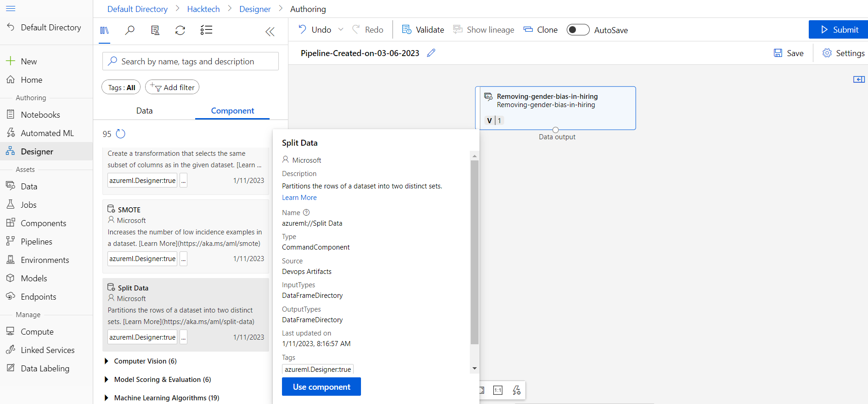Open the asset library books icon tab
This screenshot has height=404, width=868.
tap(105, 30)
